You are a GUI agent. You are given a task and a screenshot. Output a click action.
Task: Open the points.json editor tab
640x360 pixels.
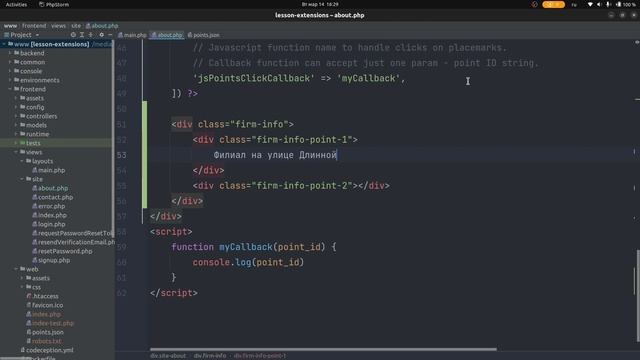pyautogui.click(x=204, y=35)
